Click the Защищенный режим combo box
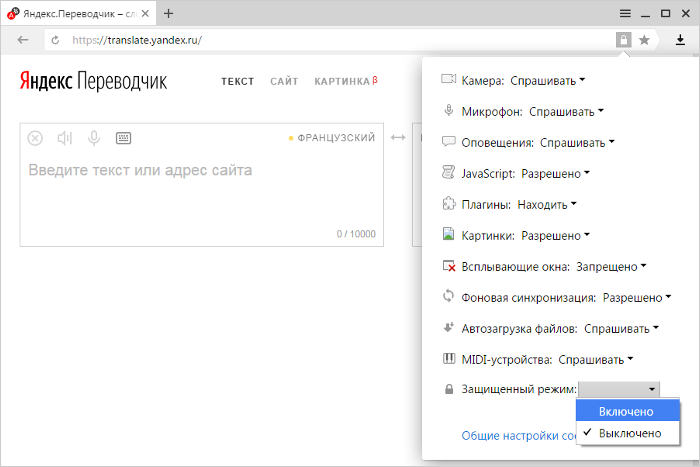 (x=619, y=389)
